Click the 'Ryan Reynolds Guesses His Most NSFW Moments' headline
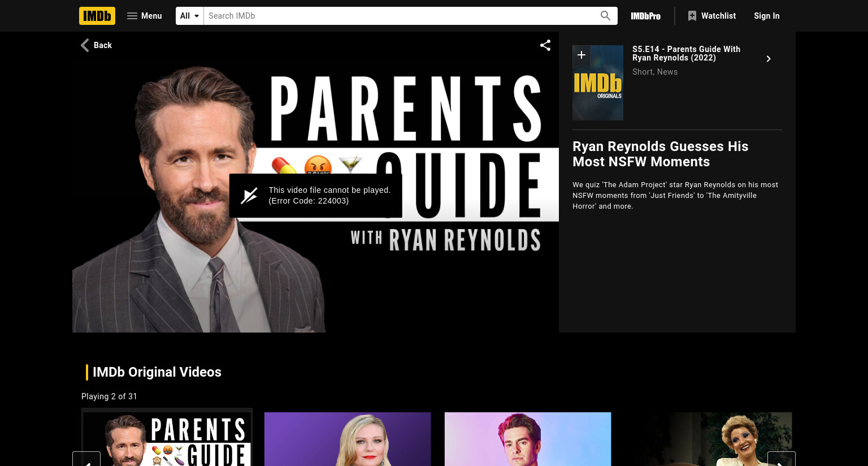Viewport: 868px width, 466px height. coord(661,154)
